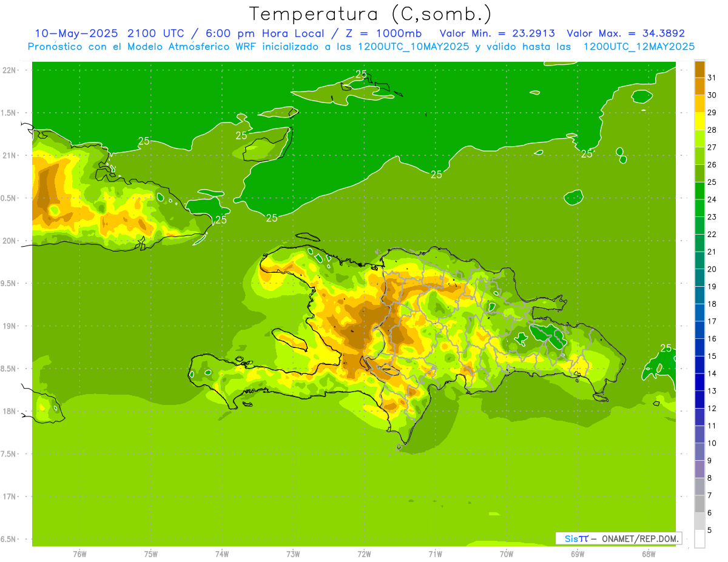Viewport: 728px width, 562px height.
Task: Click legend value 29 on the color bar
Action: pos(712,113)
